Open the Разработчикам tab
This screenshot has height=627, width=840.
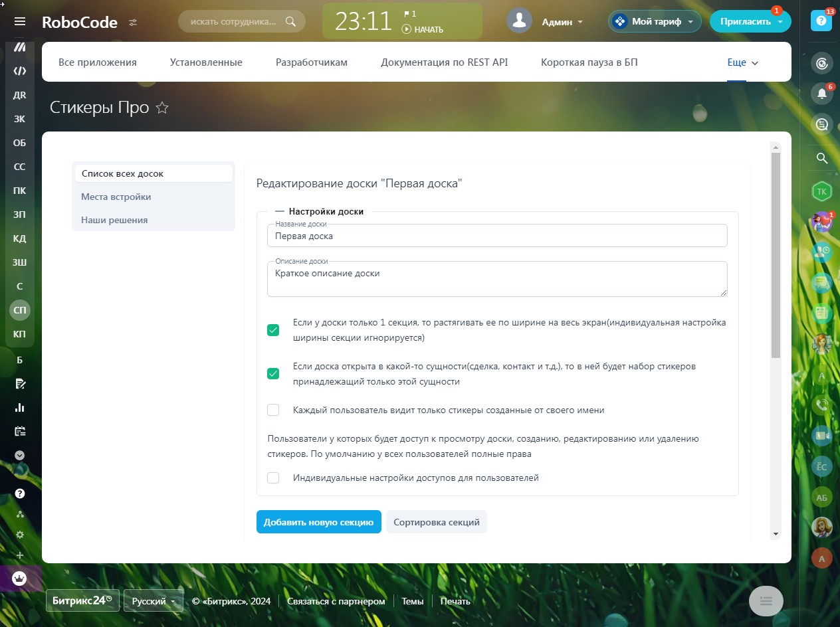point(312,62)
